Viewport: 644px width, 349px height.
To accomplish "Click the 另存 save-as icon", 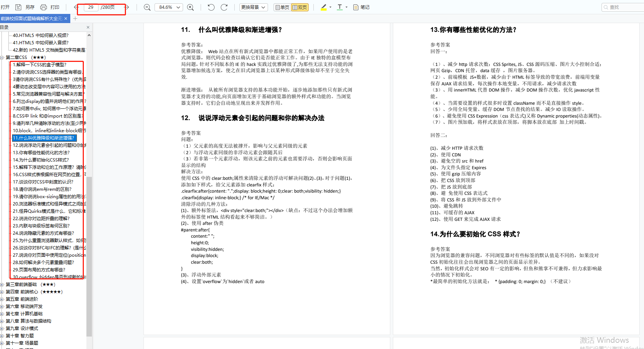I will point(18,7).
